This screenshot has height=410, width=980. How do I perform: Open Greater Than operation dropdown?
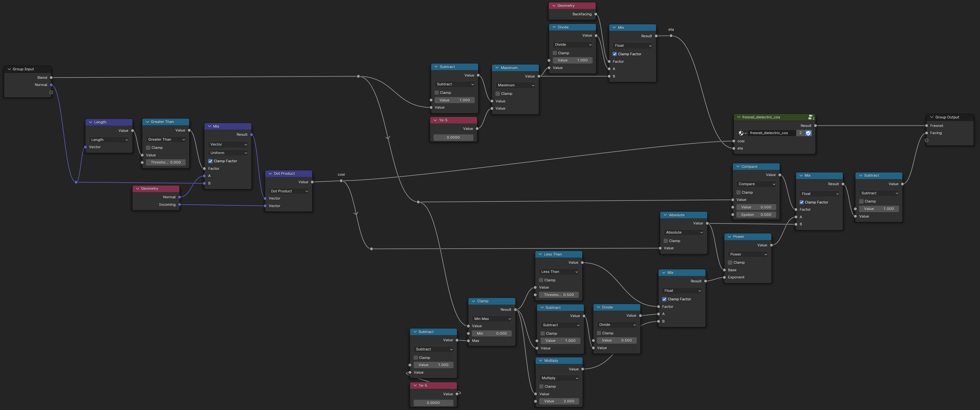(x=166, y=140)
